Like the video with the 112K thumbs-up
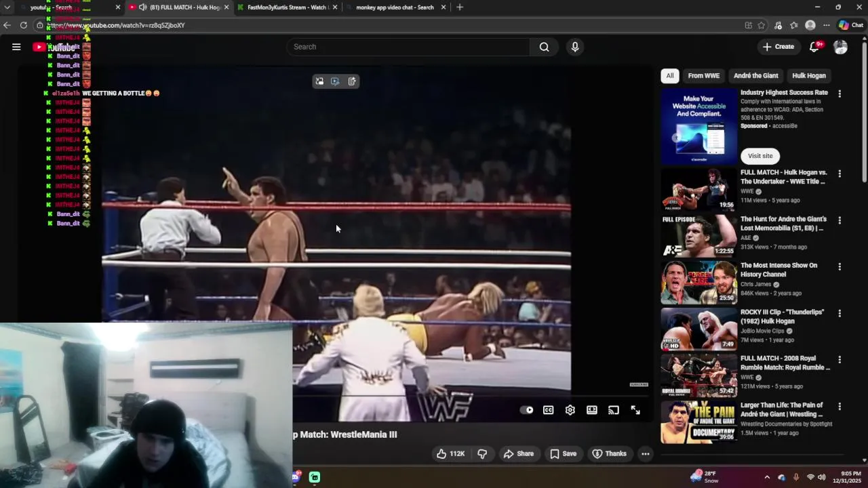This screenshot has height=488, width=868. [450, 453]
